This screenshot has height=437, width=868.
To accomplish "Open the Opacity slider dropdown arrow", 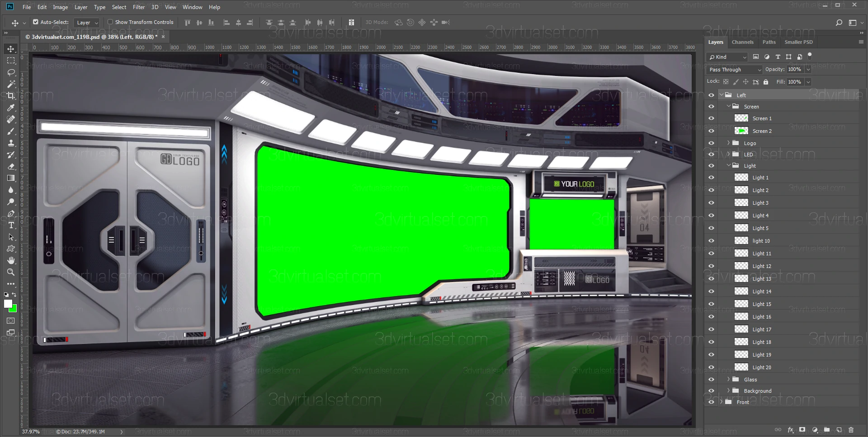I will pyautogui.click(x=808, y=70).
